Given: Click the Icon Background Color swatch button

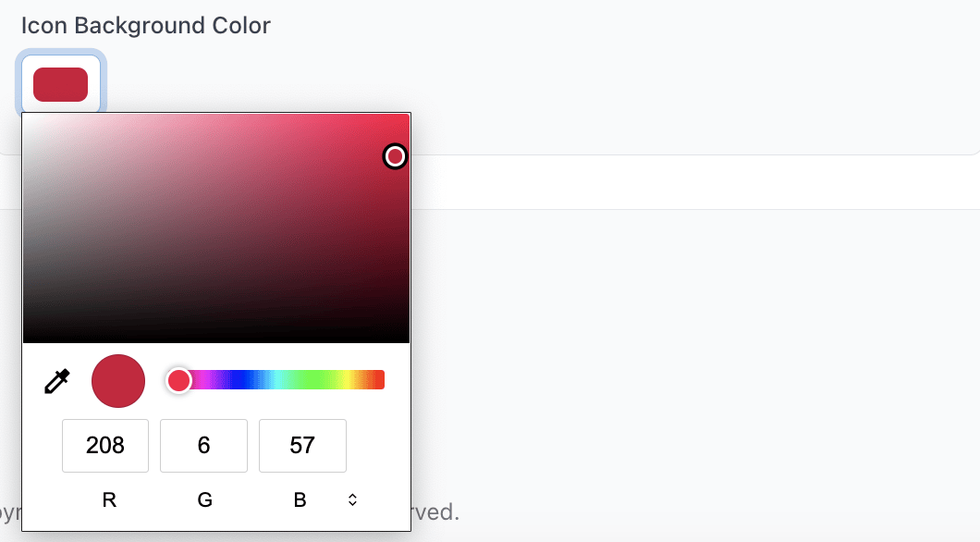Looking at the screenshot, I should point(61,84).
